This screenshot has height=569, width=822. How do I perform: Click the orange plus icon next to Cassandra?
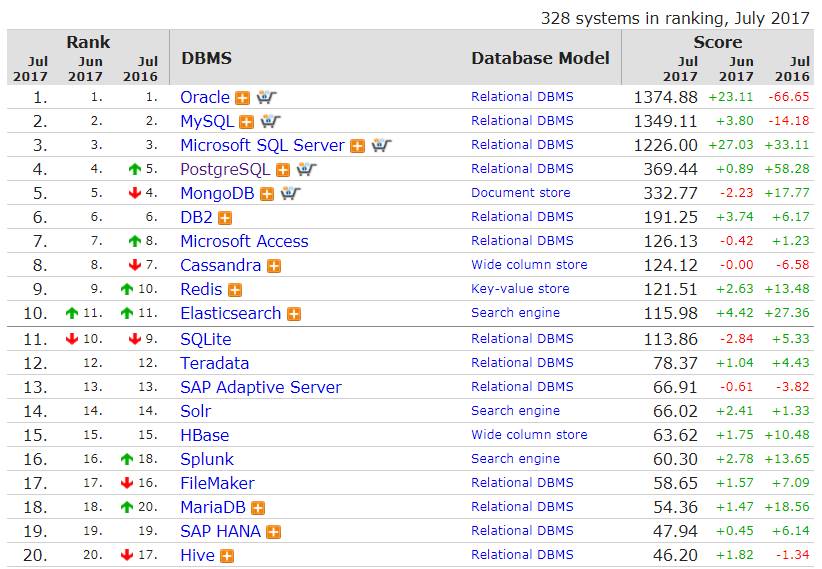(274, 266)
